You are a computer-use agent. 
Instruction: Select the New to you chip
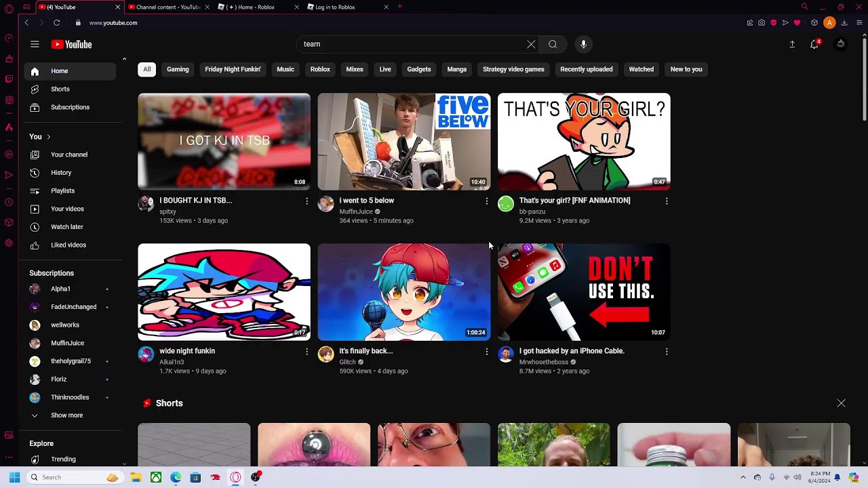pyautogui.click(x=686, y=69)
